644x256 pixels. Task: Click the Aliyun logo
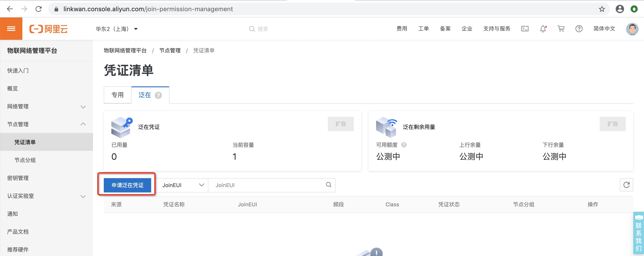point(49,29)
